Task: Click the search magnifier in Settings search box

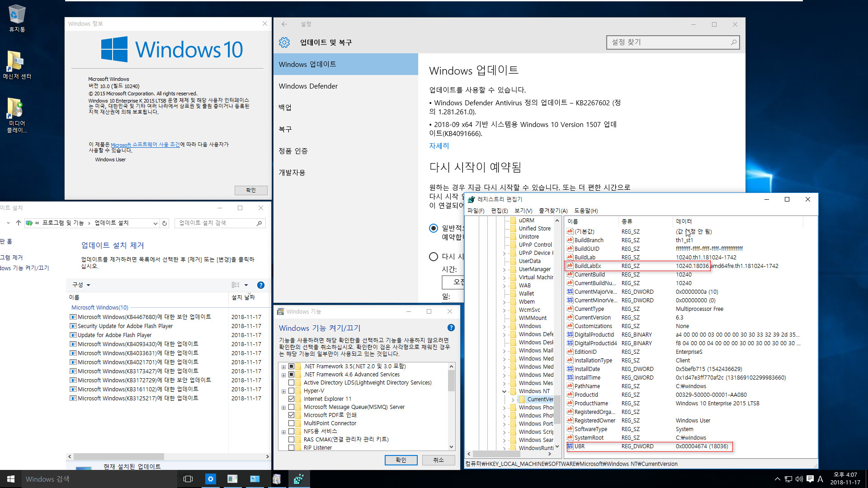Action: (x=733, y=42)
